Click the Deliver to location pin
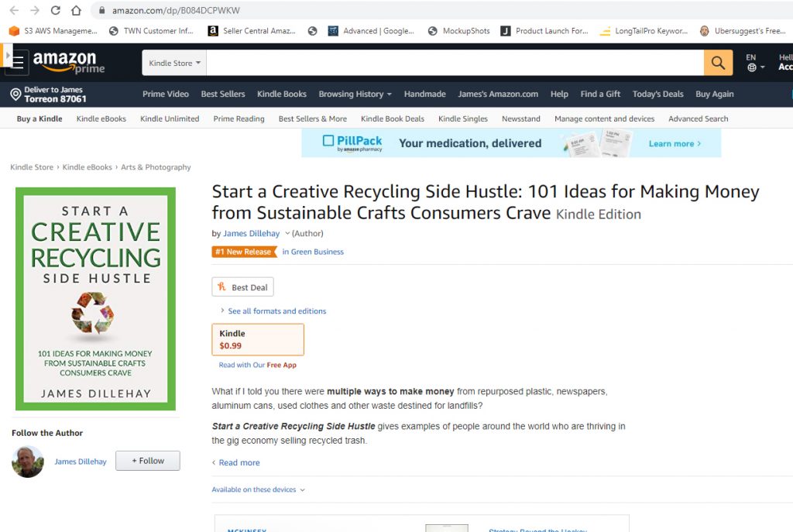This screenshot has width=793, height=532. pyautogui.click(x=15, y=94)
